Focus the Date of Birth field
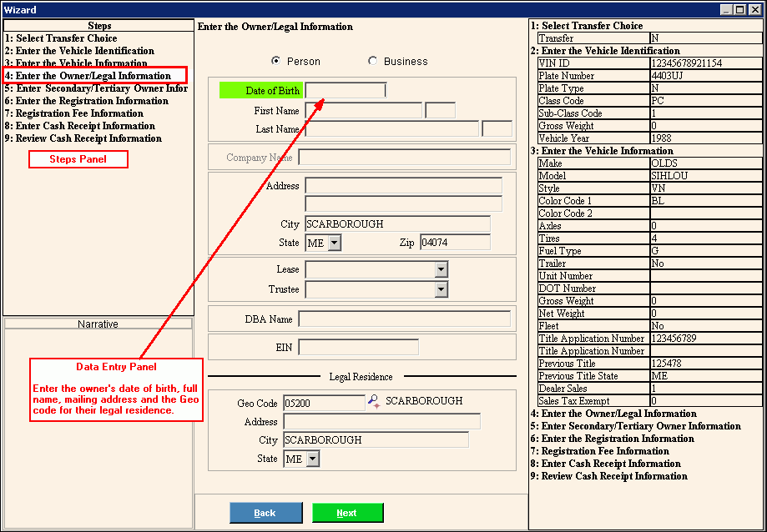Viewport: 767px width, 532px height. pyautogui.click(x=346, y=90)
